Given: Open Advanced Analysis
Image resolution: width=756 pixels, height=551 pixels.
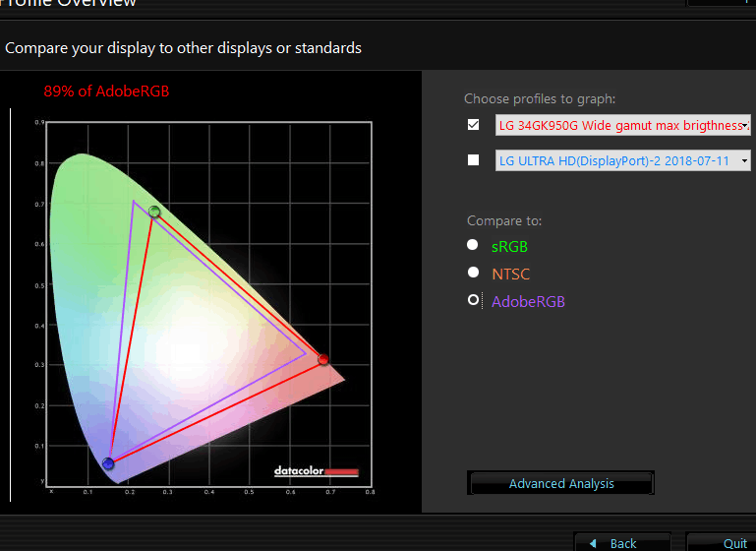Looking at the screenshot, I should point(560,483).
